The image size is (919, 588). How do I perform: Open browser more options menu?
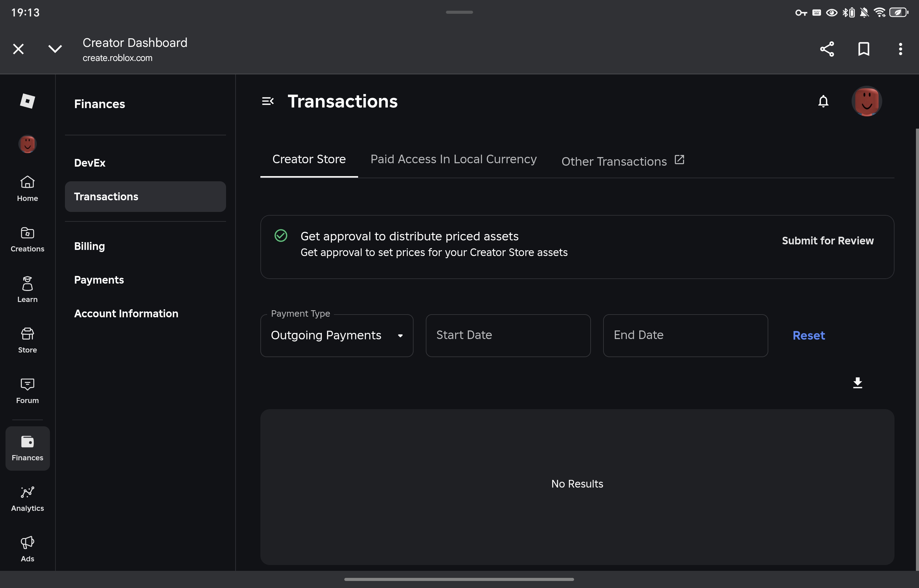click(900, 49)
